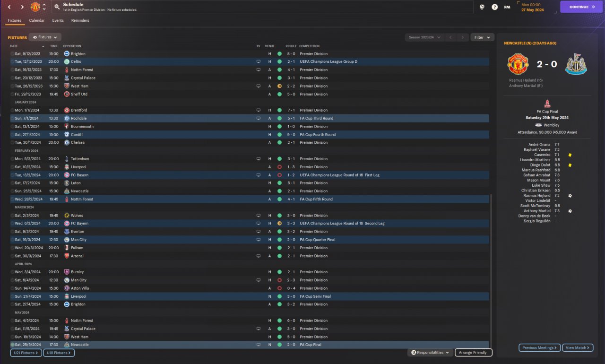Switch to the Reminders tab
Viewport: 605px width, 364px height.
point(80,21)
